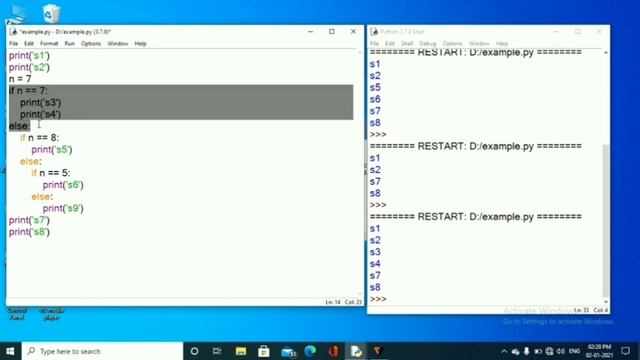Click OneDrive cloud tray icon

point(516,351)
